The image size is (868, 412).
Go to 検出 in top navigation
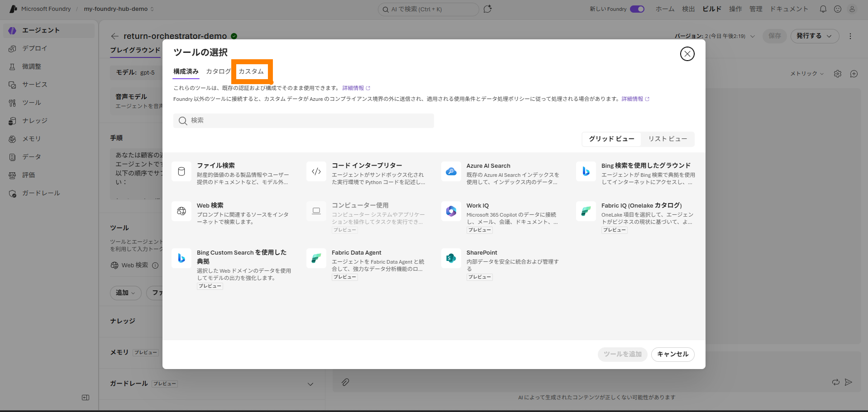click(x=688, y=9)
